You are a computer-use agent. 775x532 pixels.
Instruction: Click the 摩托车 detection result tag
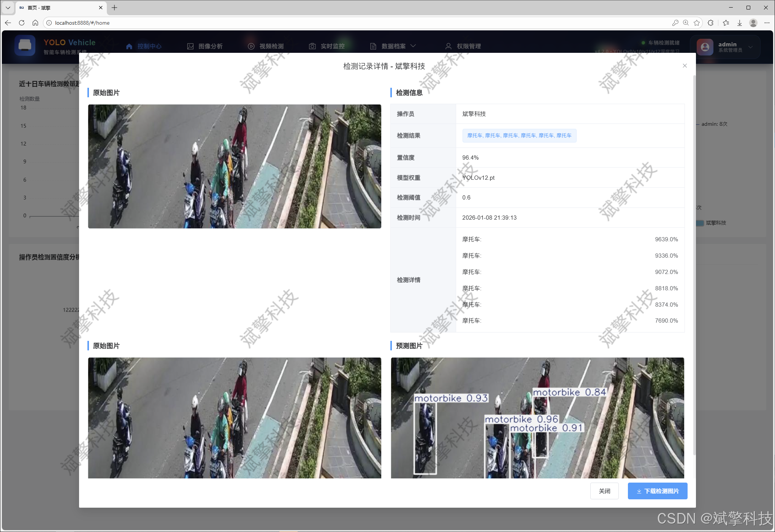coord(519,136)
